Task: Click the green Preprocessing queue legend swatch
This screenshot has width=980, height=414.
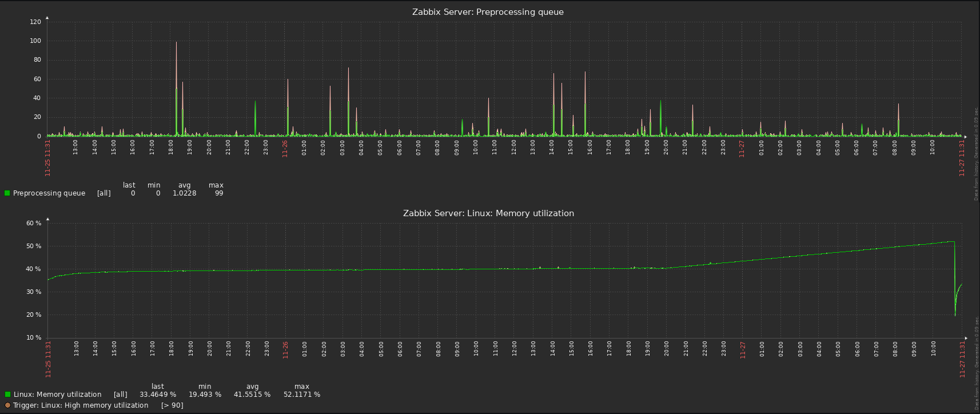Action: click(7, 193)
